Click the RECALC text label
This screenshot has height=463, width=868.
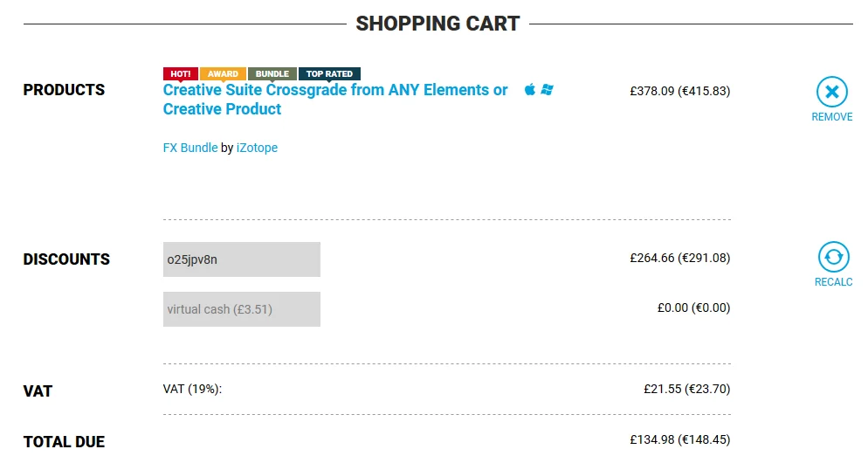tap(833, 282)
